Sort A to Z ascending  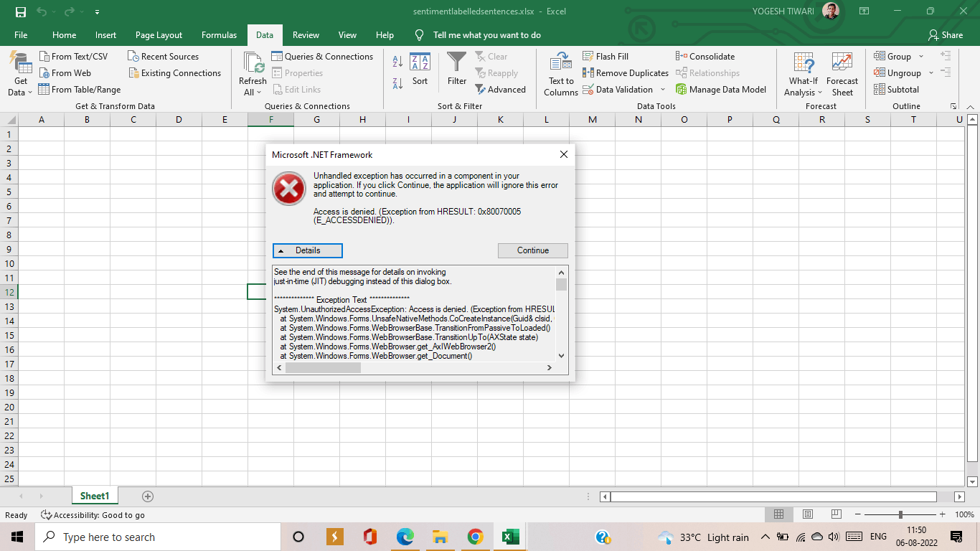pos(397,62)
